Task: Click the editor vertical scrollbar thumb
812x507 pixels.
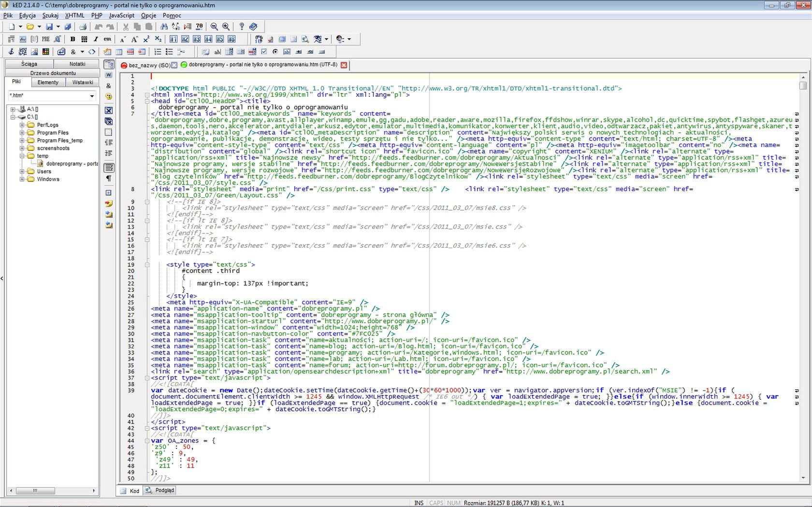Action: pos(803,86)
